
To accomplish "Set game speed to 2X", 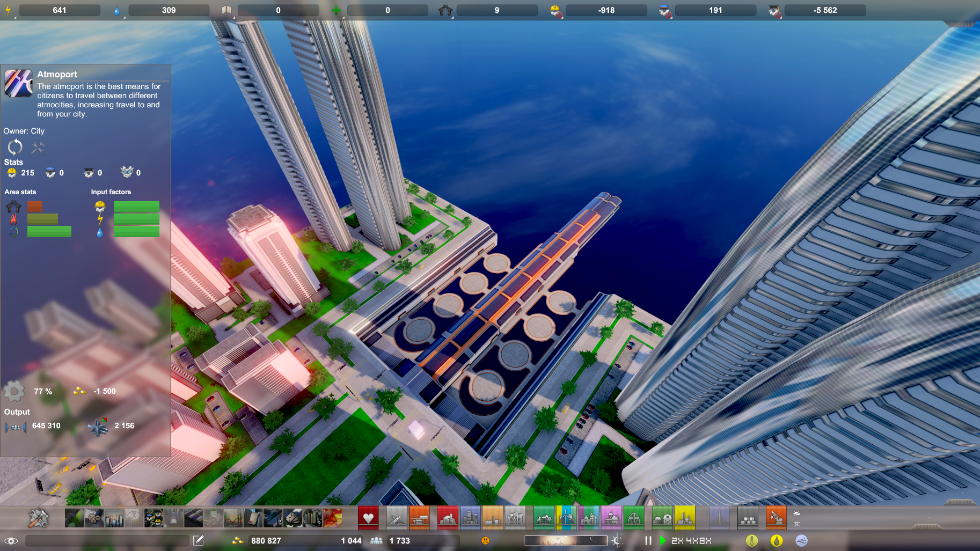I will [x=676, y=541].
